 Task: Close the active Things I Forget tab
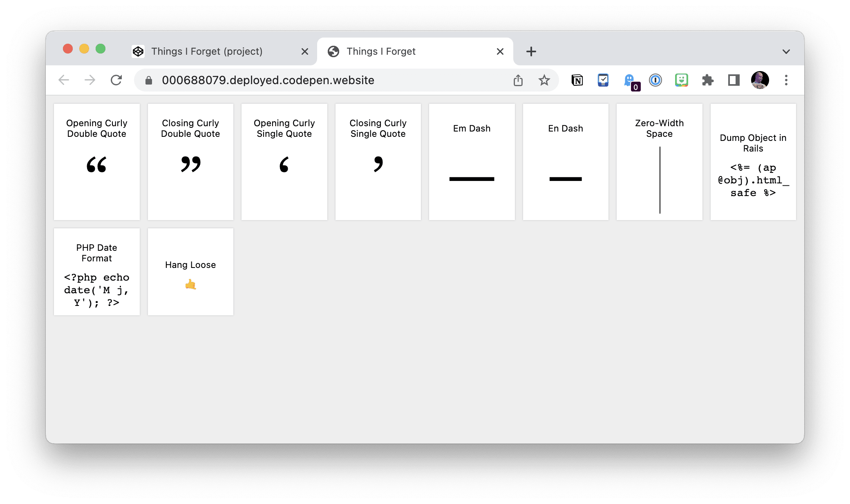(500, 51)
